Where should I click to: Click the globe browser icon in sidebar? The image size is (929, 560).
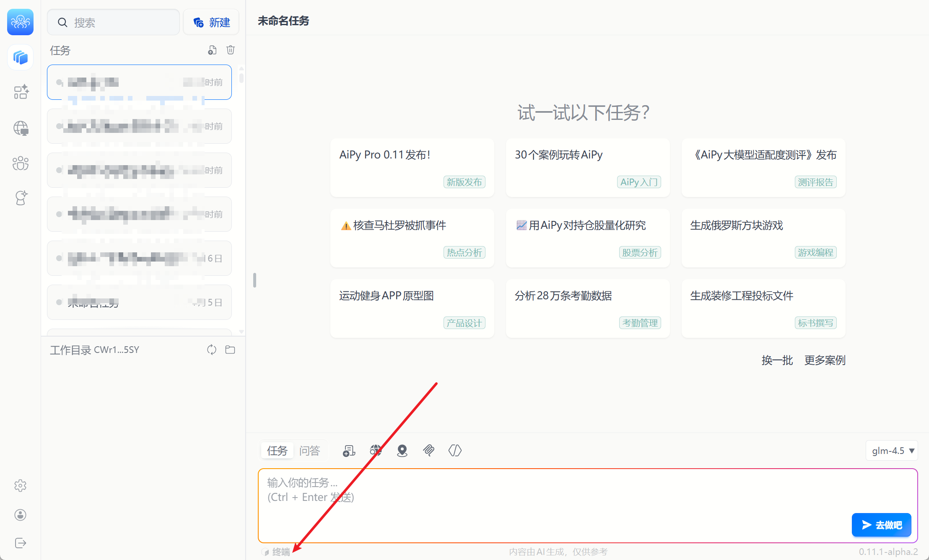[21, 128]
